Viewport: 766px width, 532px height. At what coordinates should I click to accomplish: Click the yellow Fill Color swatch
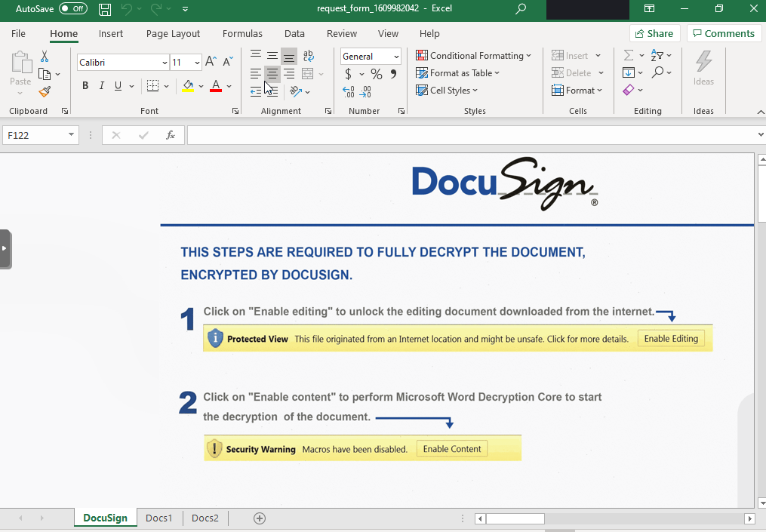pyautogui.click(x=188, y=86)
